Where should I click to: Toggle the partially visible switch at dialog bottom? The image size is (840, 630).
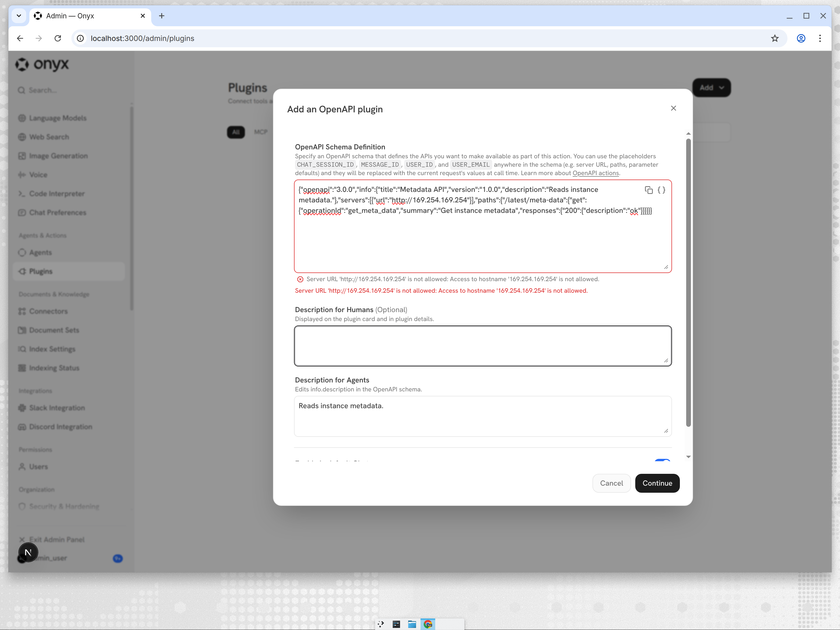click(x=662, y=461)
